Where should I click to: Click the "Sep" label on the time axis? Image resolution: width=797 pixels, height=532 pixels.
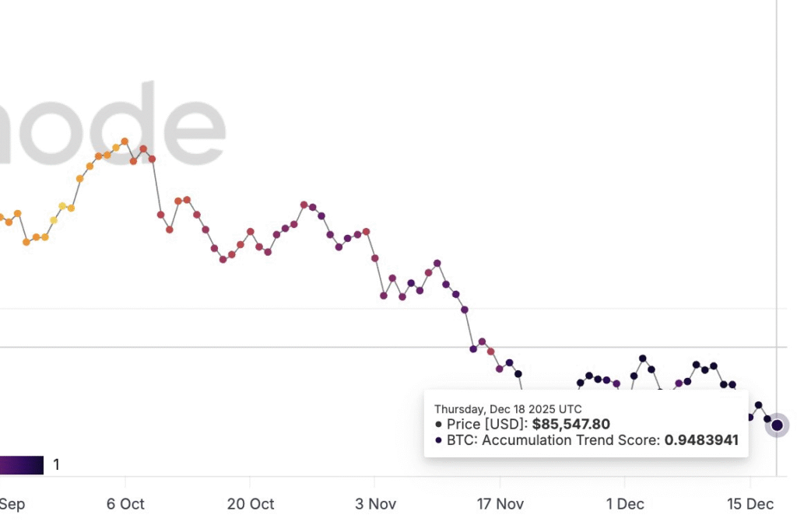(x=12, y=504)
